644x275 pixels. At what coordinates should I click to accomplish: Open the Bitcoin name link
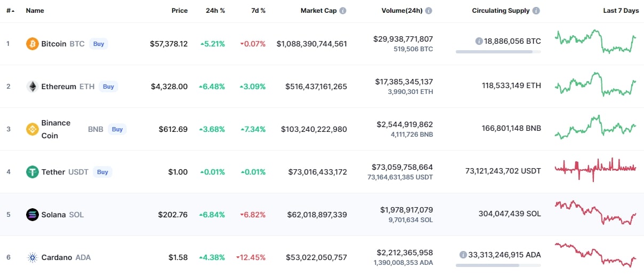pyautogui.click(x=54, y=44)
